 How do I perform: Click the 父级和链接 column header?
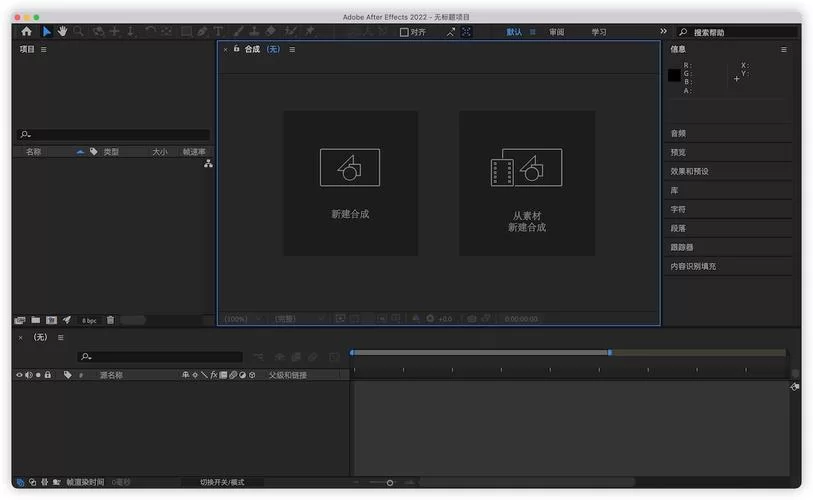(288, 374)
